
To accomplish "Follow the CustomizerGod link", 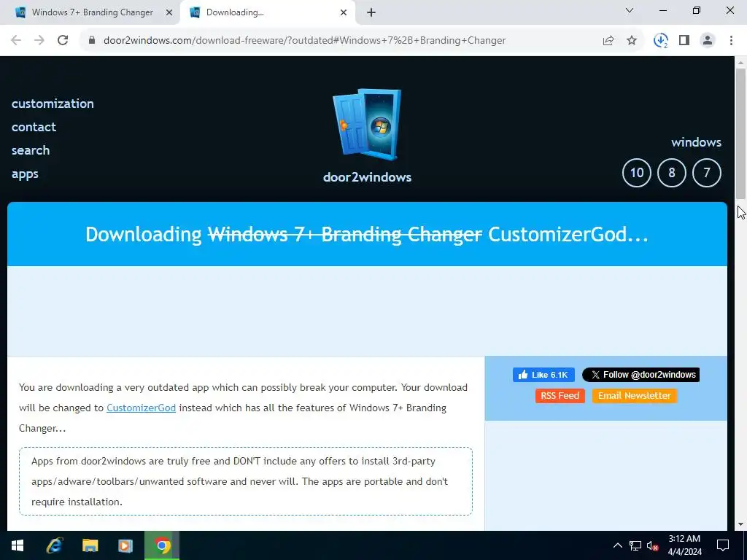I will [141, 408].
